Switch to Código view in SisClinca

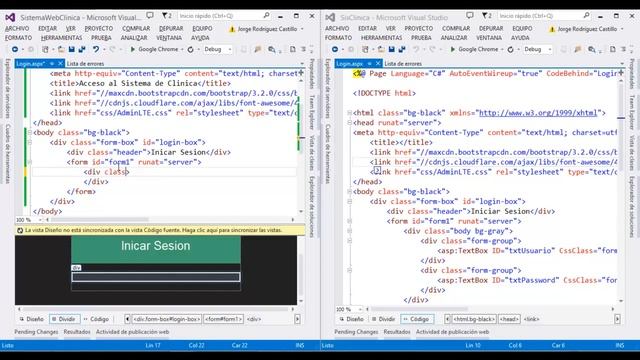click(416, 319)
